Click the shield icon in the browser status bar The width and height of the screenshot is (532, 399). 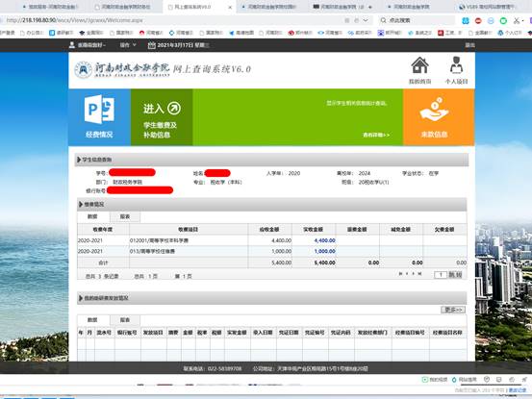pos(487,380)
